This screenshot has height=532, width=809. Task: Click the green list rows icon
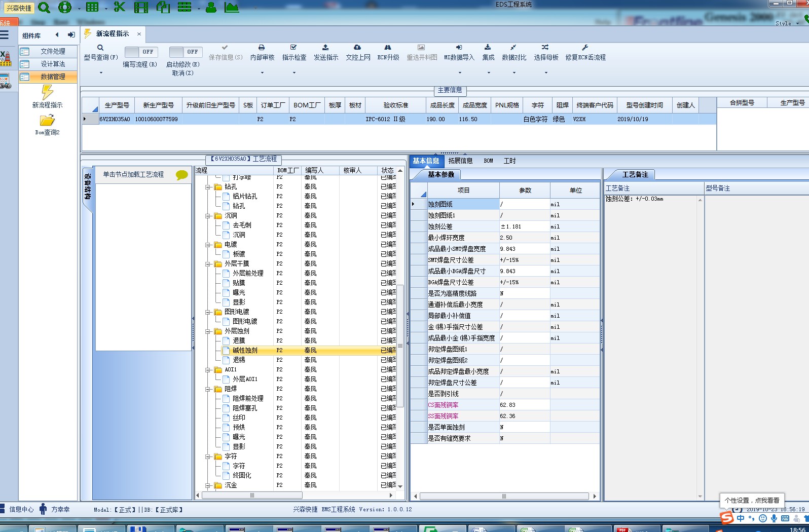(185, 7)
